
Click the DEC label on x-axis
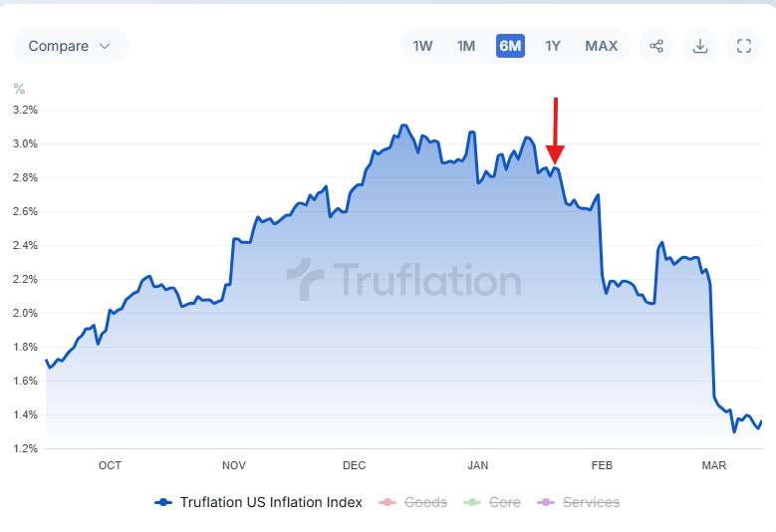(354, 465)
